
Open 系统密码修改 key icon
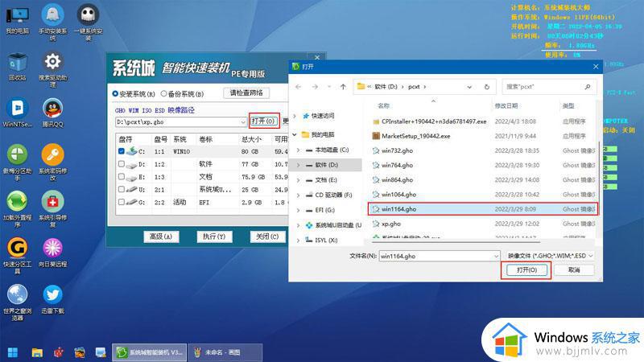52,162
